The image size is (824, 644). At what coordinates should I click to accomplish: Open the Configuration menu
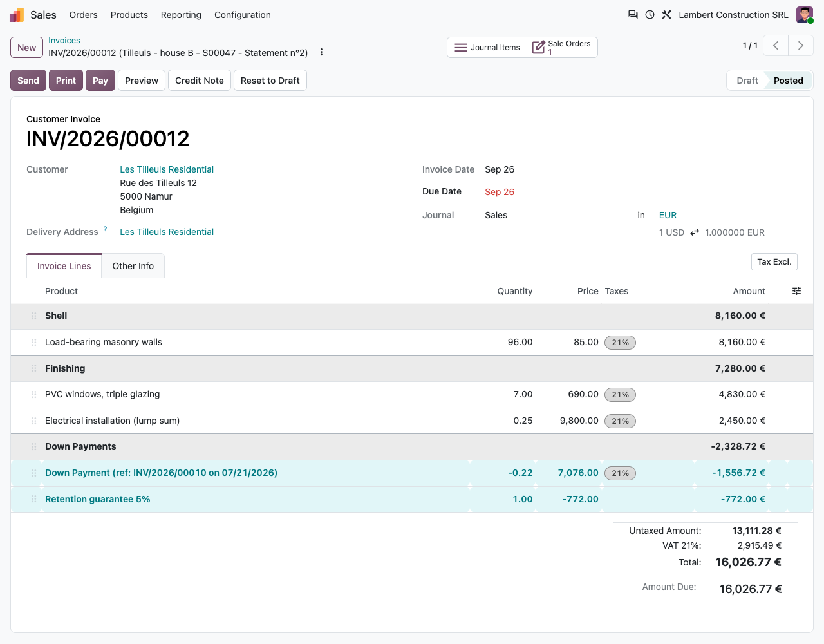[242, 15]
